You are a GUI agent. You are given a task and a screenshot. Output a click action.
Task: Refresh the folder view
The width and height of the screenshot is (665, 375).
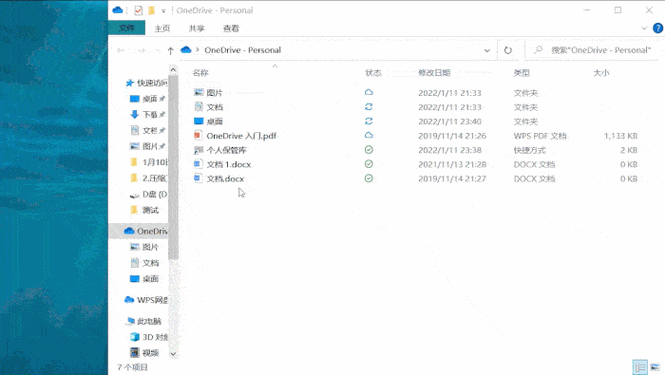pyautogui.click(x=508, y=50)
